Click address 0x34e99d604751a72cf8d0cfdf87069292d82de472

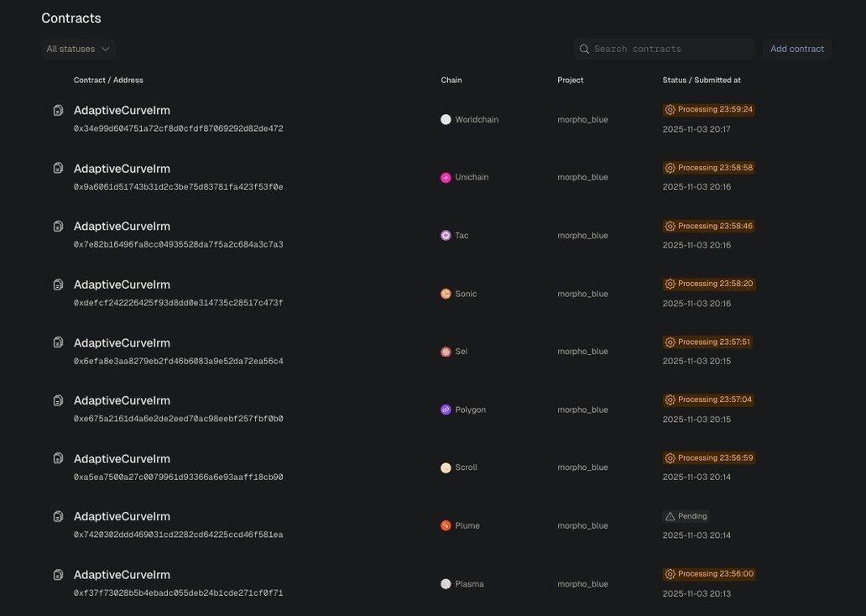coord(178,129)
